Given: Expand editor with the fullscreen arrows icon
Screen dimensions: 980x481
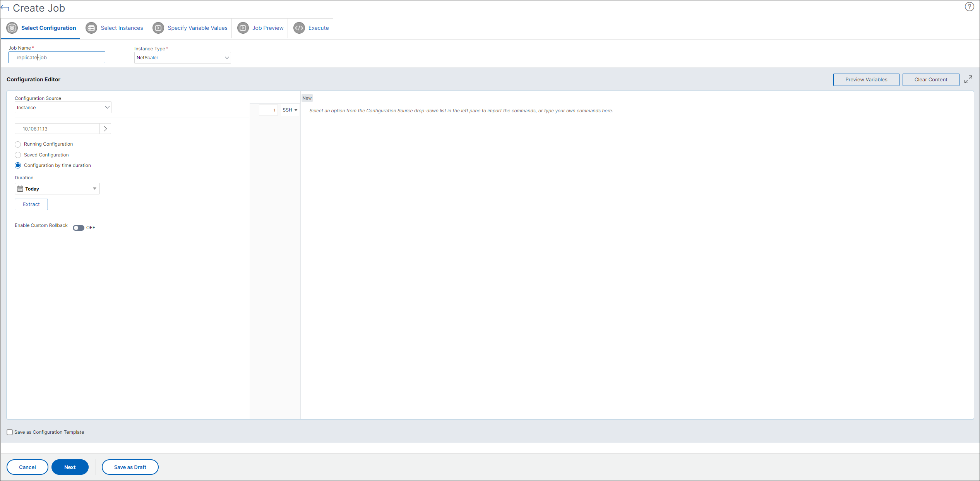Looking at the screenshot, I should 968,79.
